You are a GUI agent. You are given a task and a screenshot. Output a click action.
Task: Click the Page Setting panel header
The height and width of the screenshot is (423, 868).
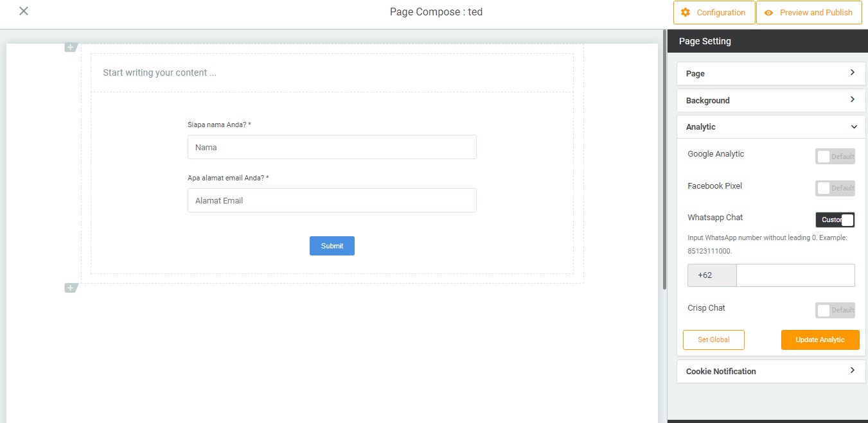(x=768, y=41)
